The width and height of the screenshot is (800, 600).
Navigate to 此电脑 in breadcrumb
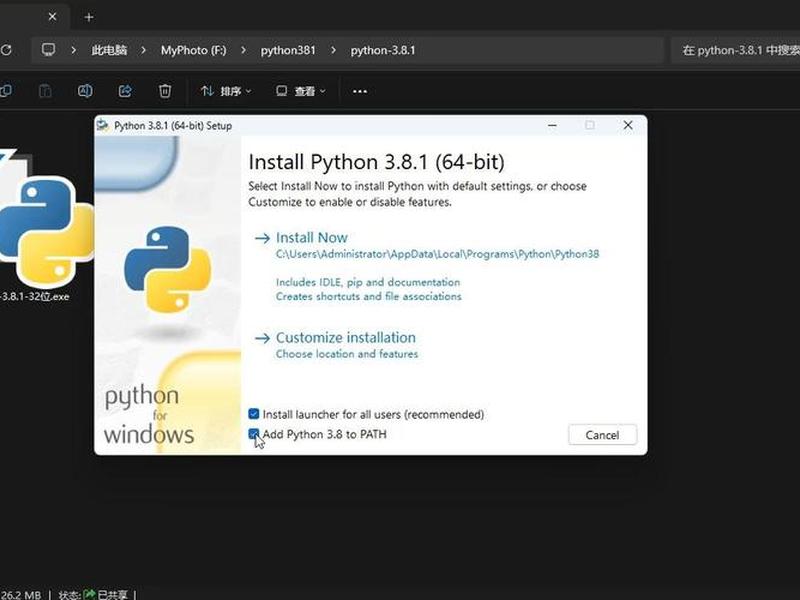109,50
